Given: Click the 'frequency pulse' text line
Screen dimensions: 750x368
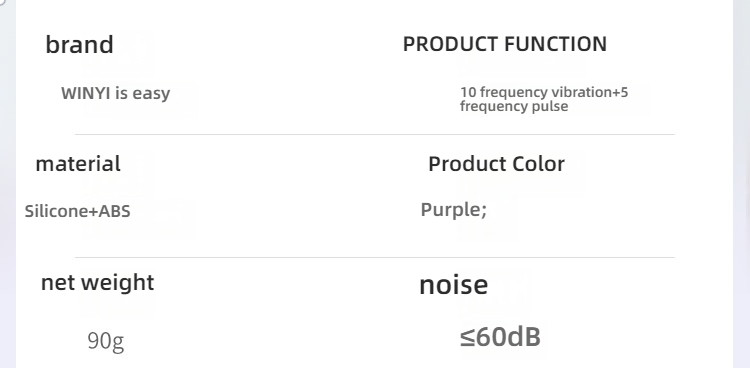Looking at the screenshot, I should click(514, 106).
